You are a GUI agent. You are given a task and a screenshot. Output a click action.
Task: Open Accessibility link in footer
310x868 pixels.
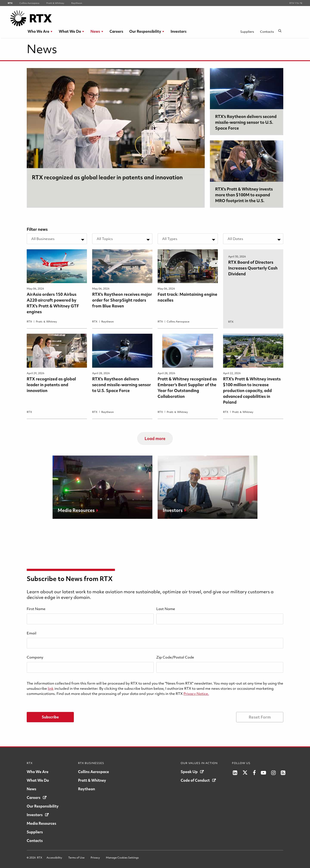tap(54, 857)
